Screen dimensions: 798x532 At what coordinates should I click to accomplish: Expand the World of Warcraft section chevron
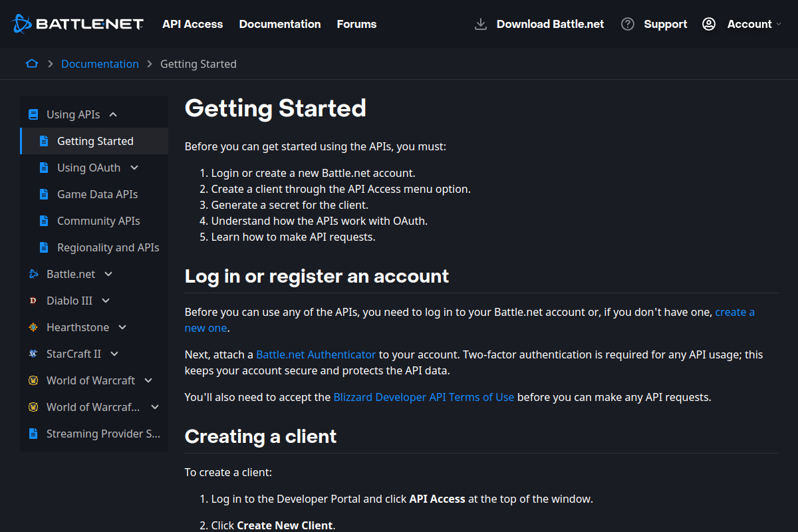[x=148, y=380]
